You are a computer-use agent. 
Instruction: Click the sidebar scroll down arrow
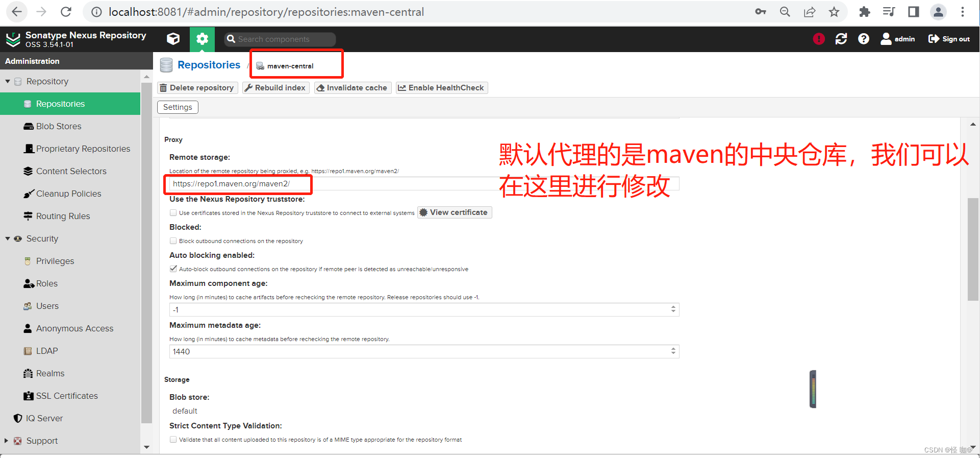[146, 447]
